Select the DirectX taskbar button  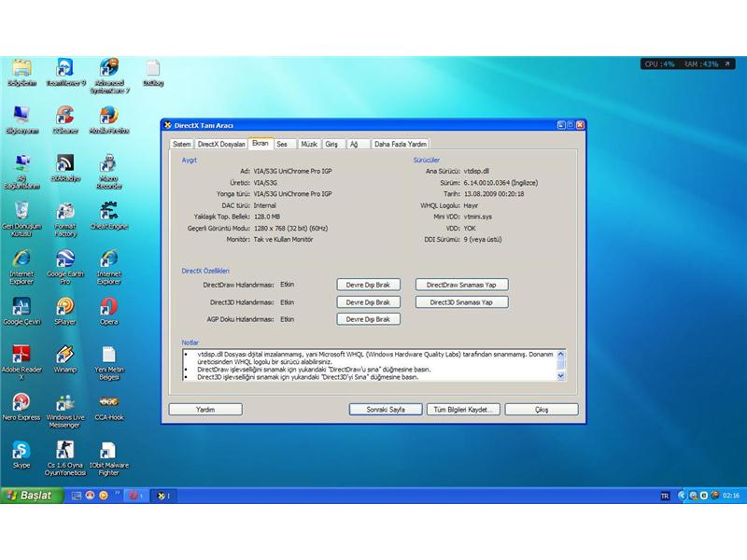[164, 496]
